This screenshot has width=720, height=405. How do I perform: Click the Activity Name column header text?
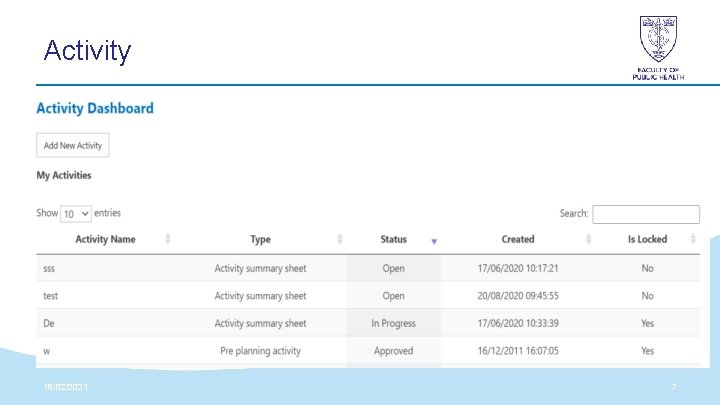105,239
